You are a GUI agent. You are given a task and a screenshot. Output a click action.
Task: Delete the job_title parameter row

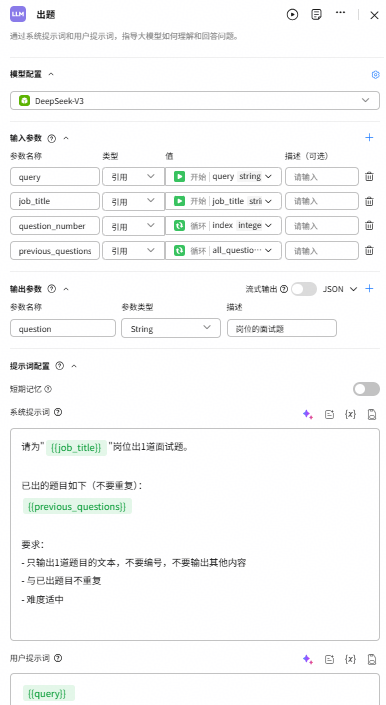coord(369,201)
